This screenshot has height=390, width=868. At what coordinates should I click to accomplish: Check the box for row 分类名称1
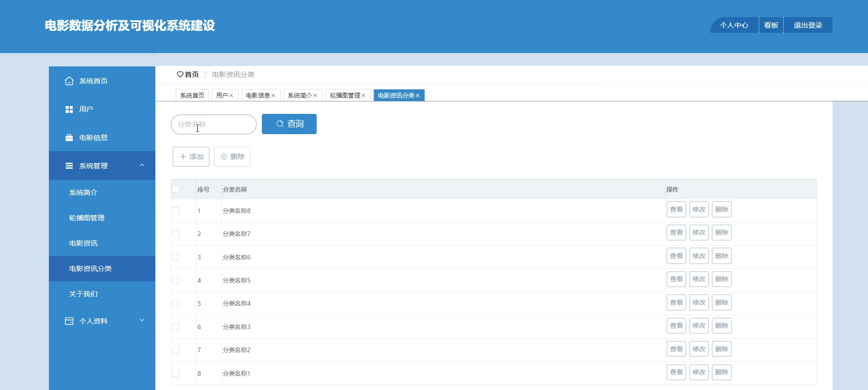(x=176, y=373)
